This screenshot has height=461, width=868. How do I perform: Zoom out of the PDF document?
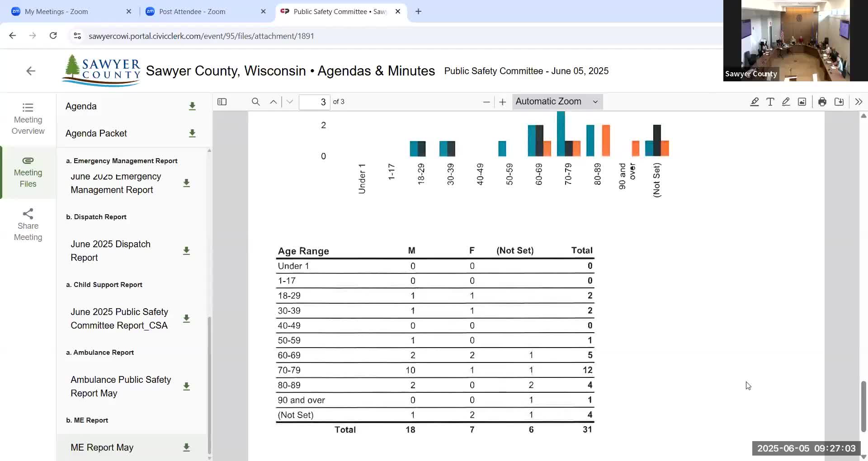pos(486,102)
